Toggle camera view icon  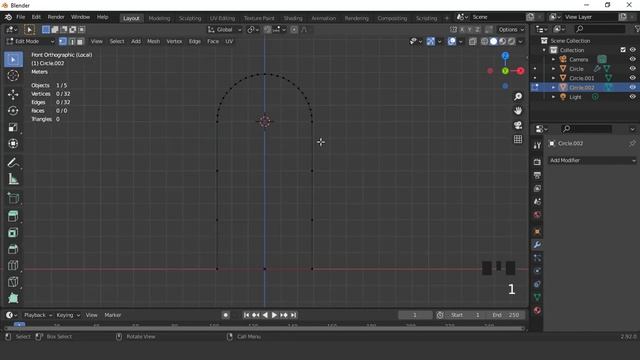tap(518, 125)
